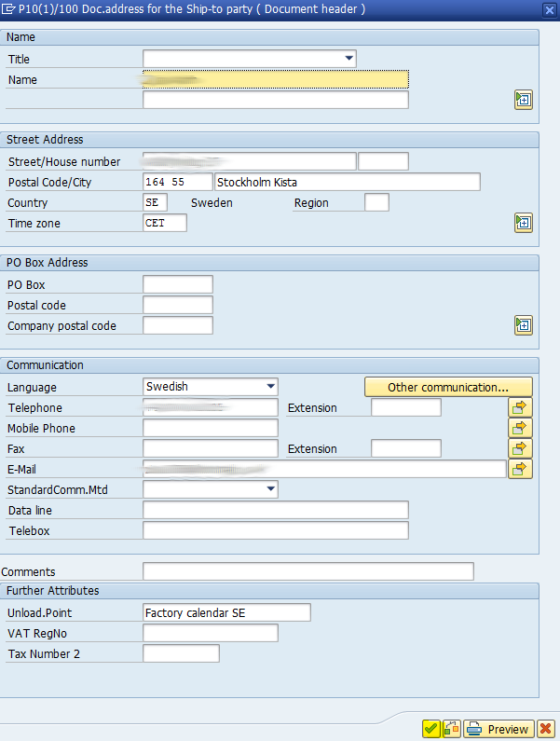Expand more fields in the Name section
This screenshot has width=560, height=741.
coord(524,100)
